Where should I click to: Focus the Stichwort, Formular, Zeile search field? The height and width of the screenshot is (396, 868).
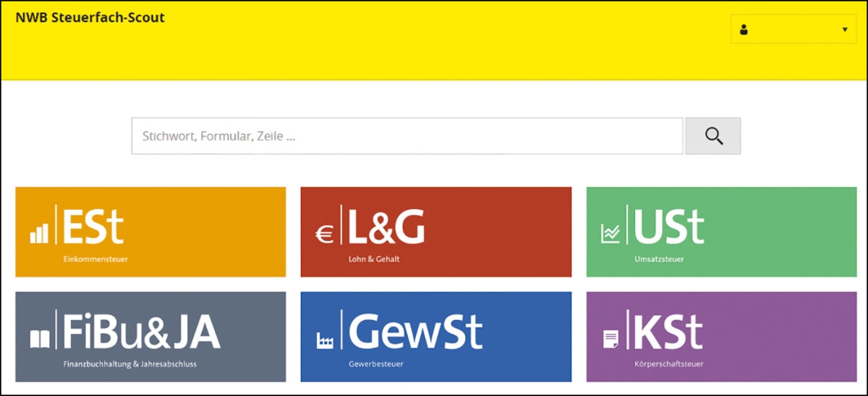[x=407, y=136]
